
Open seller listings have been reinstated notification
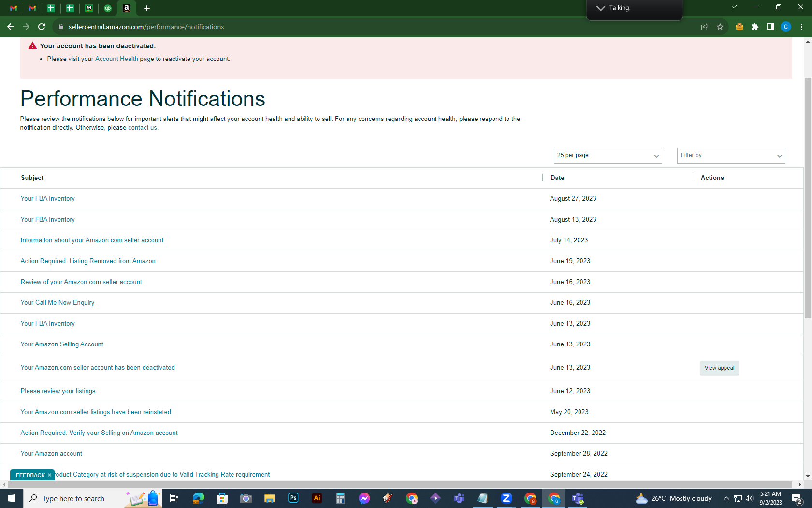[96, 412]
